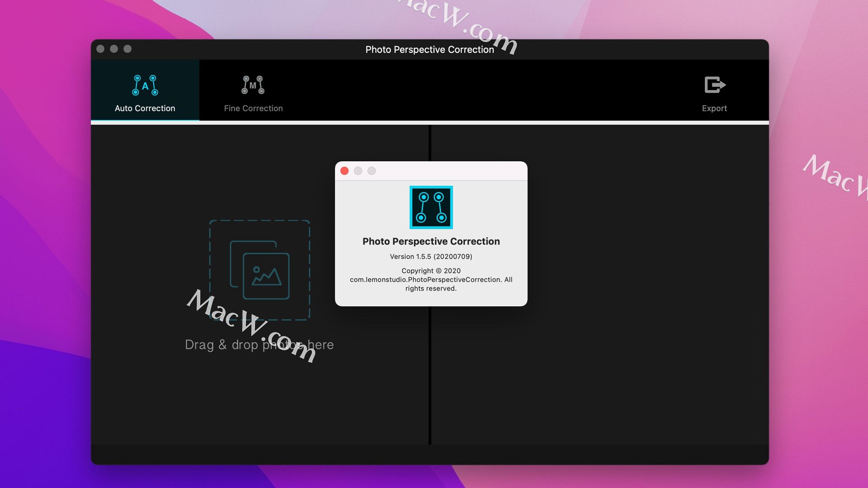Click main window's gray zoom button
The height and width of the screenshot is (488, 868).
point(127,49)
